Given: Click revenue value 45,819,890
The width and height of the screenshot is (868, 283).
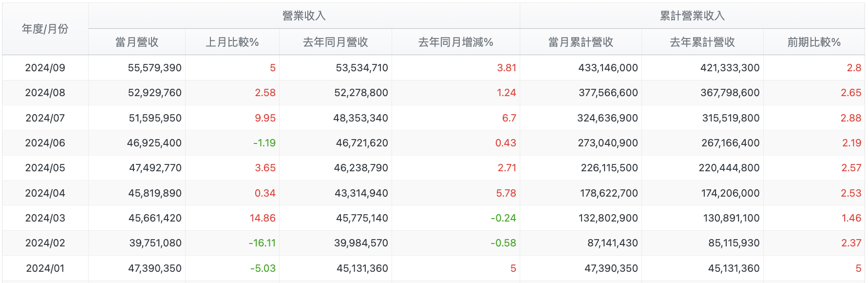Looking at the screenshot, I should pyautogui.click(x=155, y=193).
